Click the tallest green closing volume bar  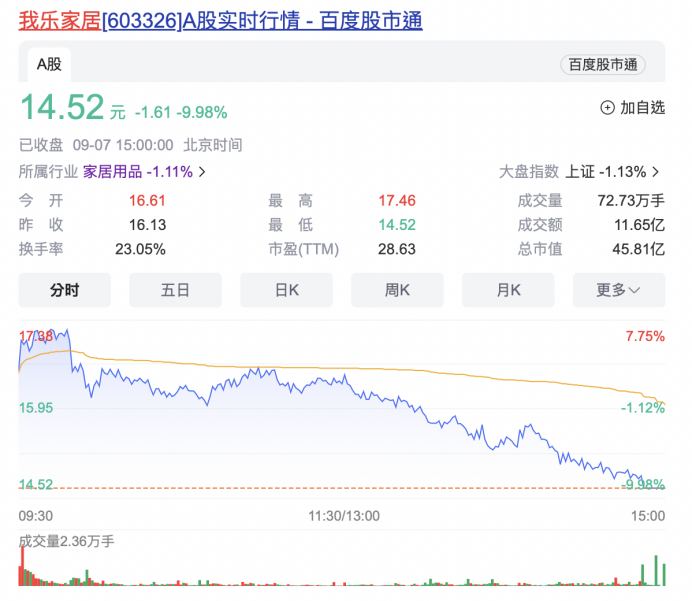(656, 570)
